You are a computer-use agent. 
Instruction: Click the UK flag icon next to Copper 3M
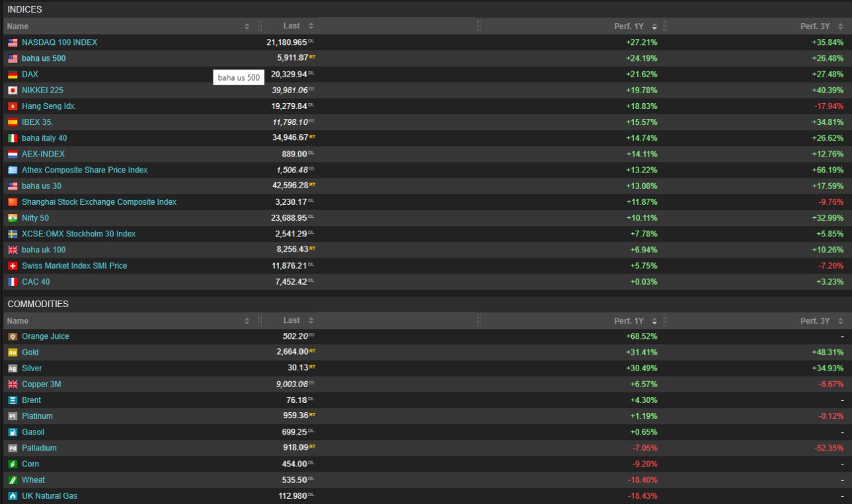[13, 384]
